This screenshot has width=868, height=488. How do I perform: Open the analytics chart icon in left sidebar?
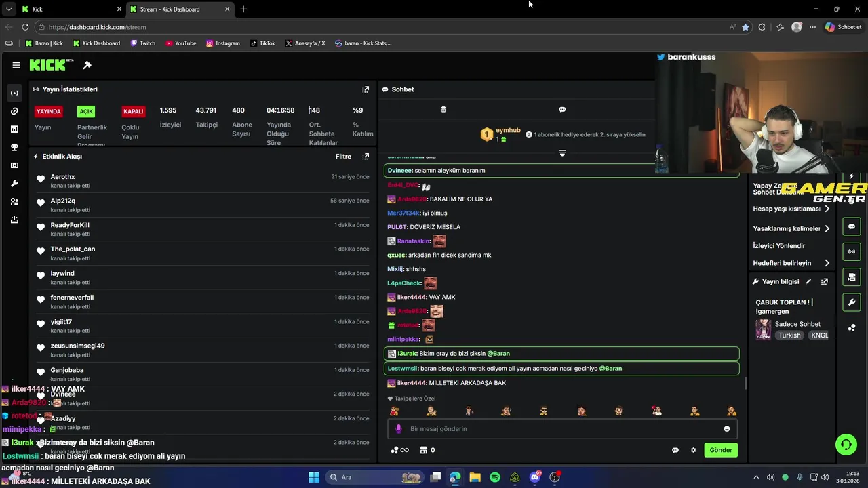click(x=14, y=129)
